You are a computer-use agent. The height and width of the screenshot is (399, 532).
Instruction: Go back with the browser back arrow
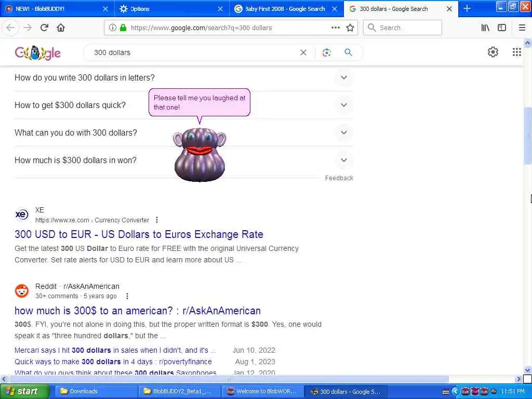tap(10, 28)
